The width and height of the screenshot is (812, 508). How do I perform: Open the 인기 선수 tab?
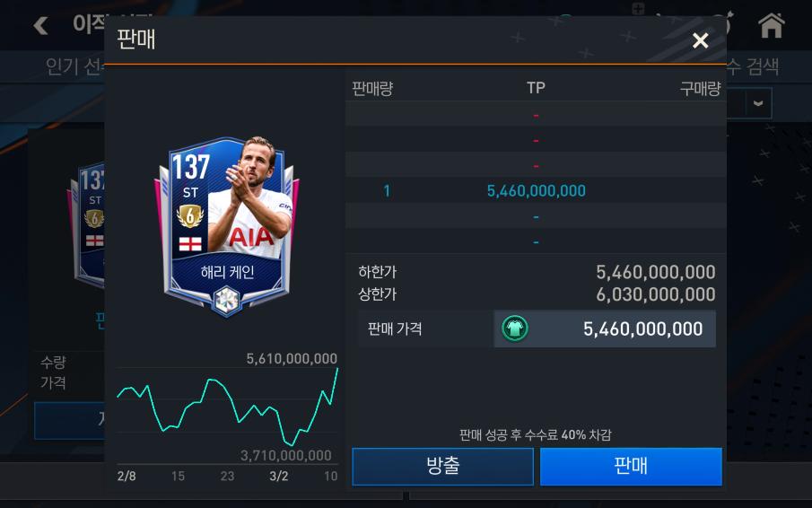coord(74,66)
